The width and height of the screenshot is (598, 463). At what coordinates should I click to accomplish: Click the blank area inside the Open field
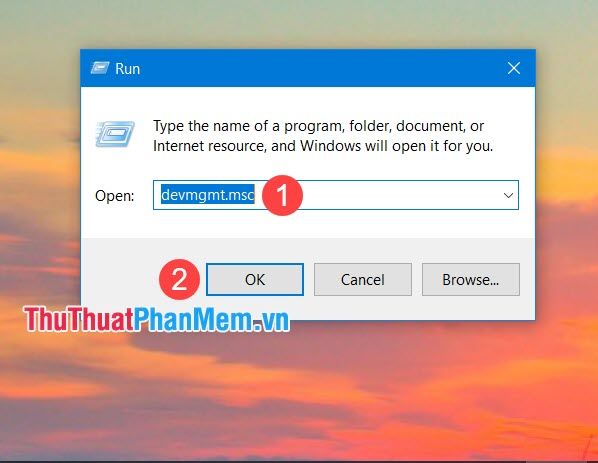pos(400,195)
